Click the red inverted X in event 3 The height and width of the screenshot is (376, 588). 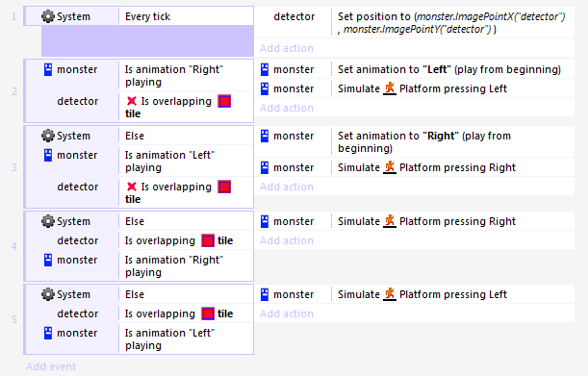(x=132, y=187)
